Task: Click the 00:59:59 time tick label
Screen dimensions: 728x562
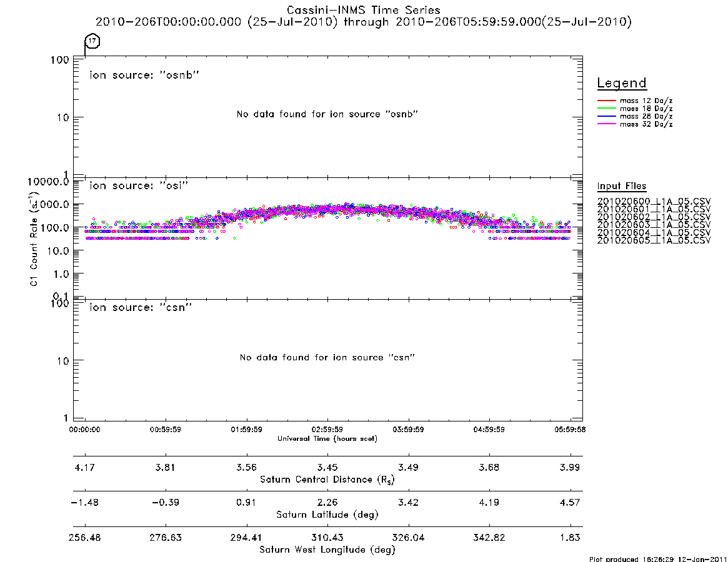Action: click(166, 430)
